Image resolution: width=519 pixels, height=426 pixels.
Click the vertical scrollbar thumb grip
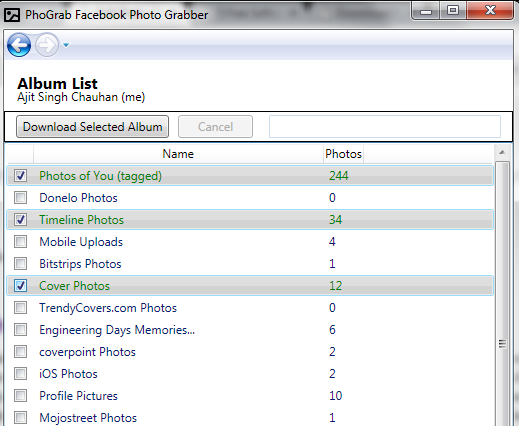click(x=502, y=344)
